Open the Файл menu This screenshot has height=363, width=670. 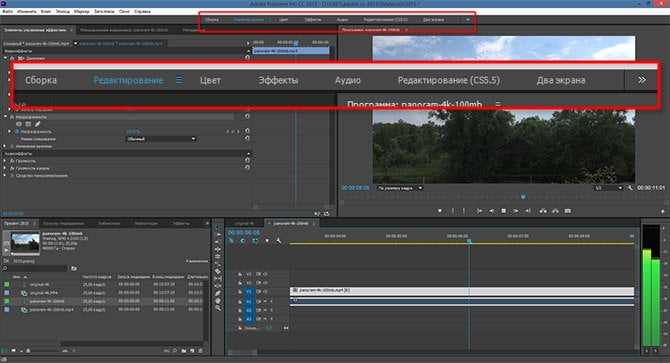point(7,12)
